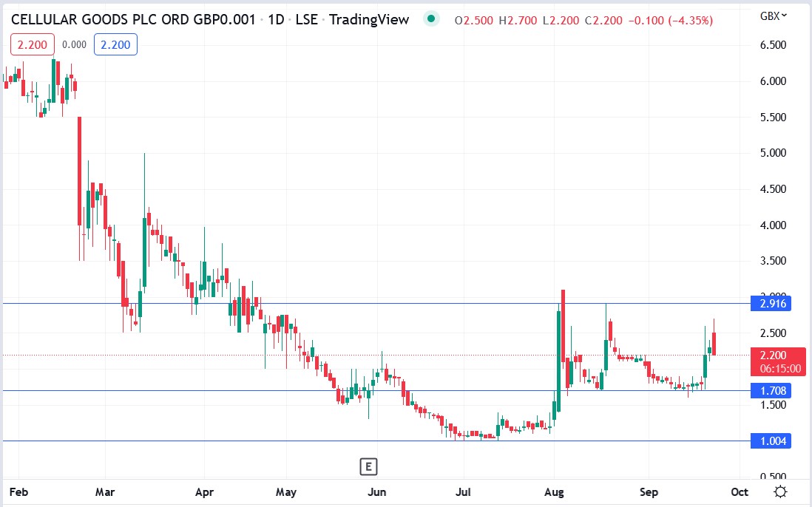Toggle the blue 2.200 buy price box
This screenshot has height=507, width=812.
tap(115, 44)
